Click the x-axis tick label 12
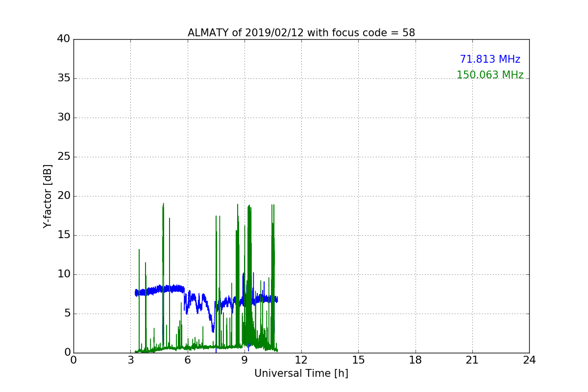Viewport: 588px width, 392px height. pos(301,360)
